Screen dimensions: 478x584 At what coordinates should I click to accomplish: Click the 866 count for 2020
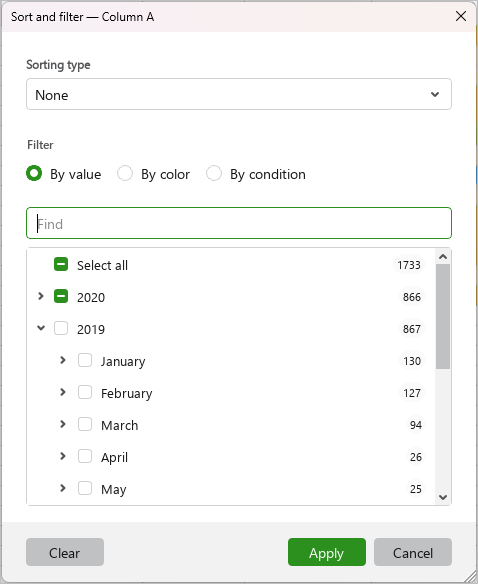412,297
